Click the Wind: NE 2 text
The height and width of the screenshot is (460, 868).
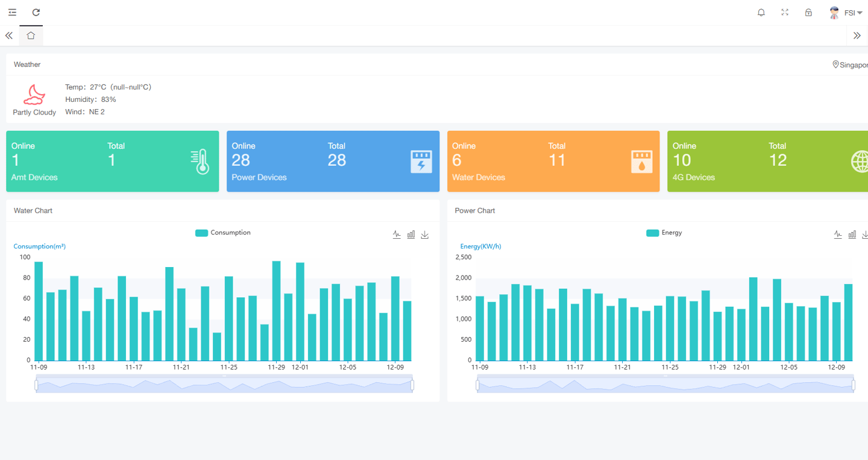(x=85, y=112)
